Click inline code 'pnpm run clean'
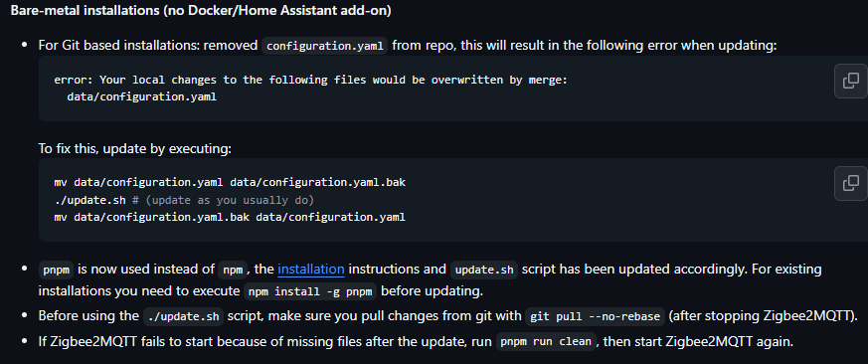The height and width of the screenshot is (364, 868). click(547, 342)
